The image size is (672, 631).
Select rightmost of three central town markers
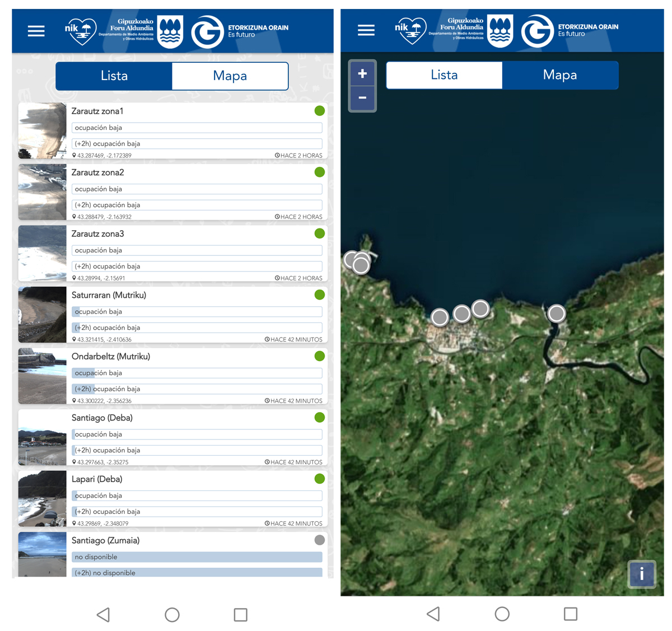(480, 309)
